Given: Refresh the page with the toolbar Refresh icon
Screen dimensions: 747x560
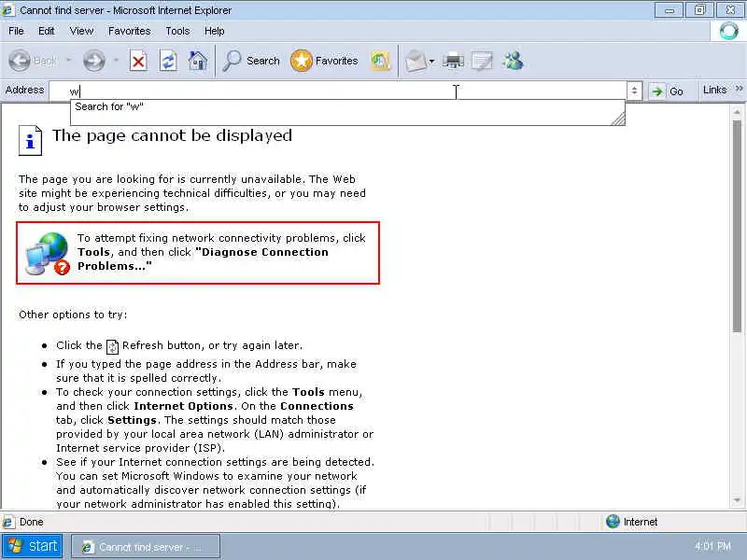Looking at the screenshot, I should [168, 61].
